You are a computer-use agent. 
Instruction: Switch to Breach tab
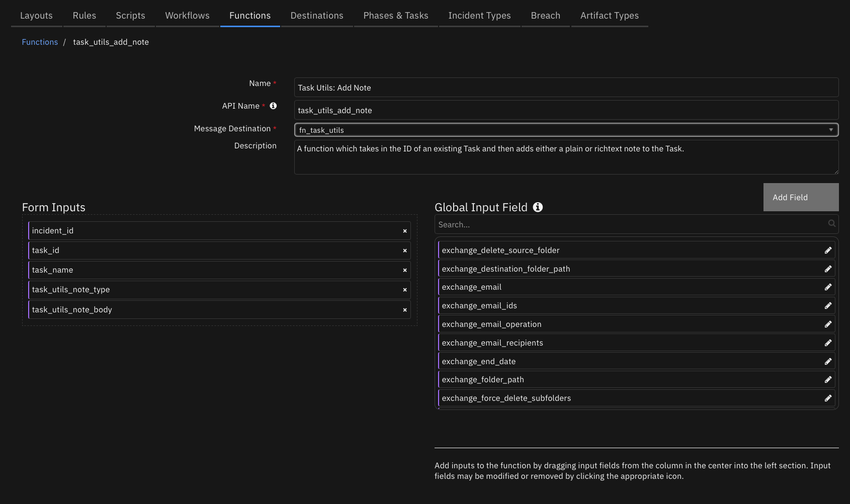546,16
